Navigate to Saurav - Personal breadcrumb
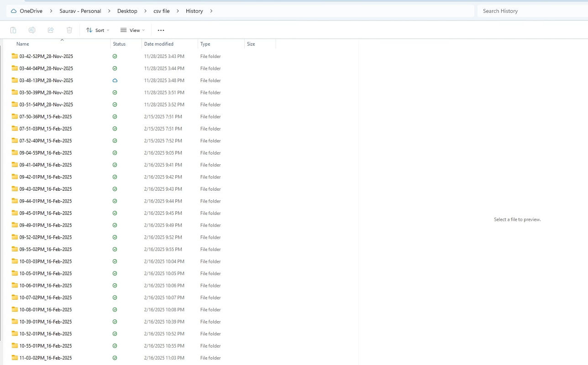 pyautogui.click(x=80, y=11)
